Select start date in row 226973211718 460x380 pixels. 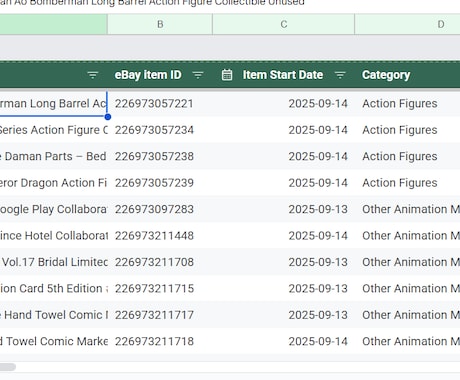[284, 341]
